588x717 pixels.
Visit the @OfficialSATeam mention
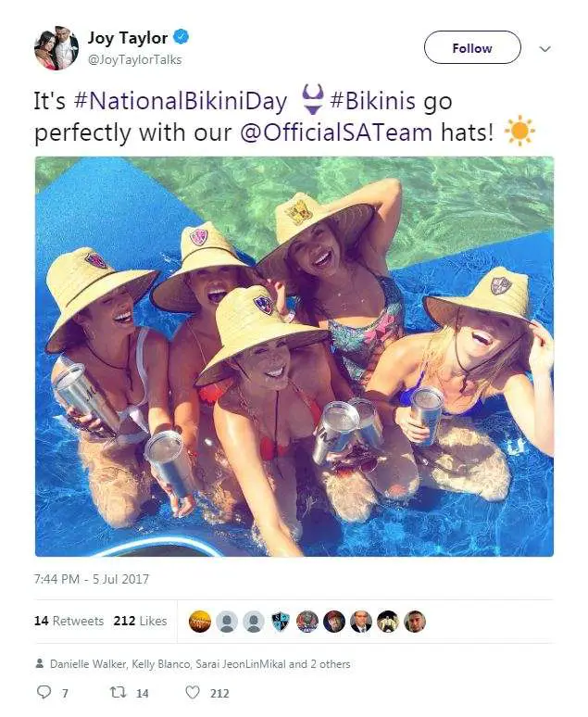click(x=336, y=133)
